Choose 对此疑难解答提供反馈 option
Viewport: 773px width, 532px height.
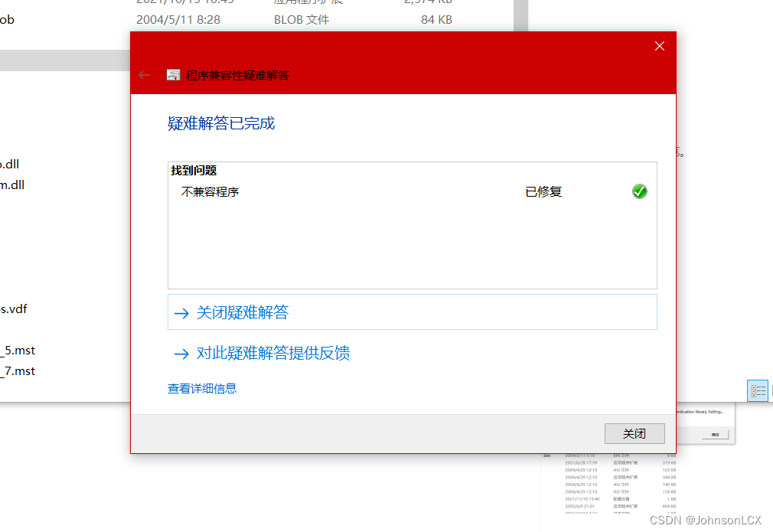(262, 353)
